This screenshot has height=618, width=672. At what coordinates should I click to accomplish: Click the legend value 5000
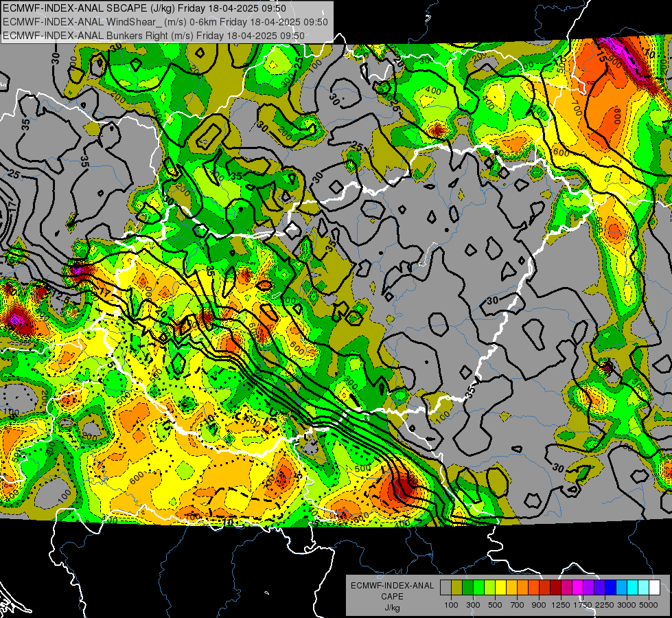[649, 605]
